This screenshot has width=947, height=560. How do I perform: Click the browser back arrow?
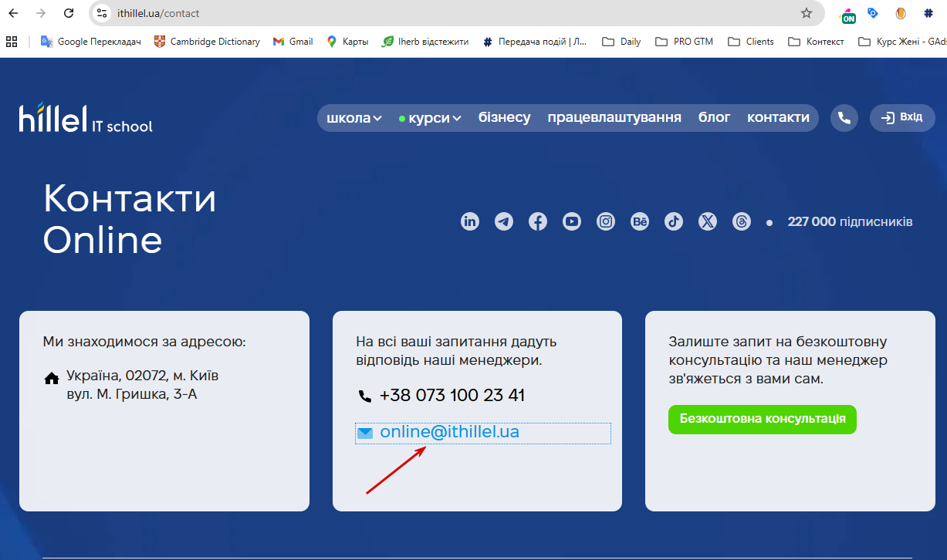(13, 13)
